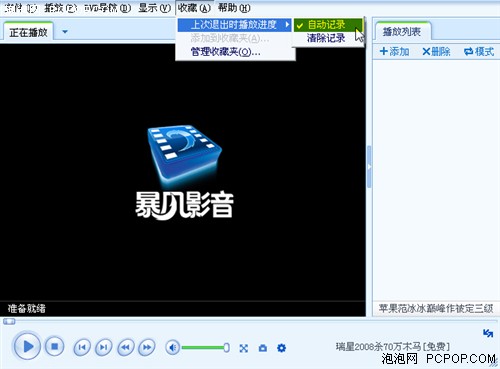Open settings via the gear icon
The width and height of the screenshot is (500, 369).
281,348
